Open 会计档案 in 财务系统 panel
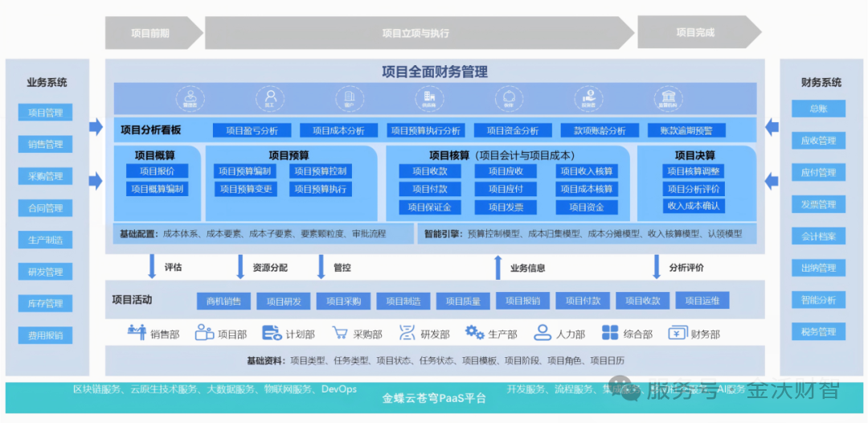This screenshot has width=868, height=423. pos(818,236)
